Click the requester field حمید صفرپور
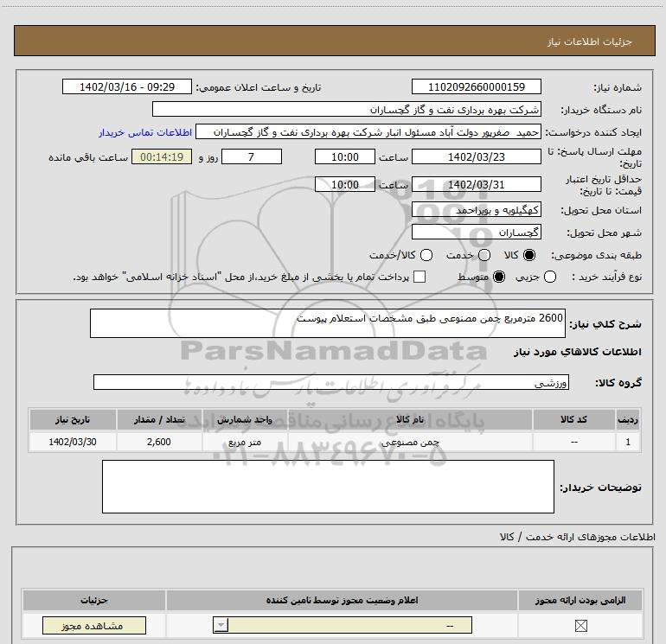The height and width of the screenshot is (644, 666). (x=368, y=132)
